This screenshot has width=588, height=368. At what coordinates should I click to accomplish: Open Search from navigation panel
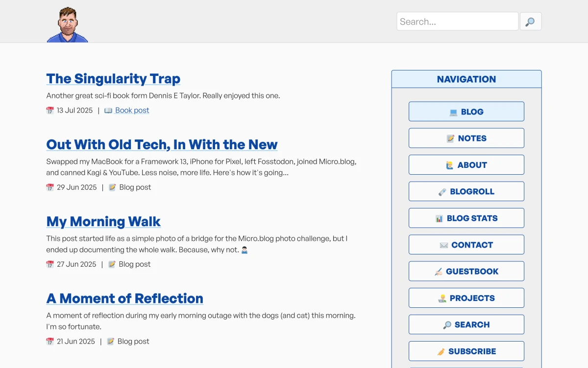pos(466,324)
